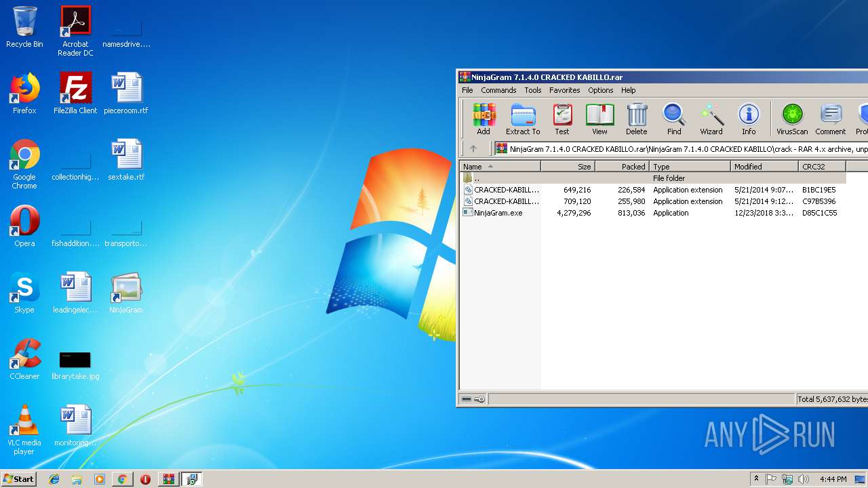Select the collectionhig desktop file
The height and width of the screenshot is (488, 868).
coord(75,167)
